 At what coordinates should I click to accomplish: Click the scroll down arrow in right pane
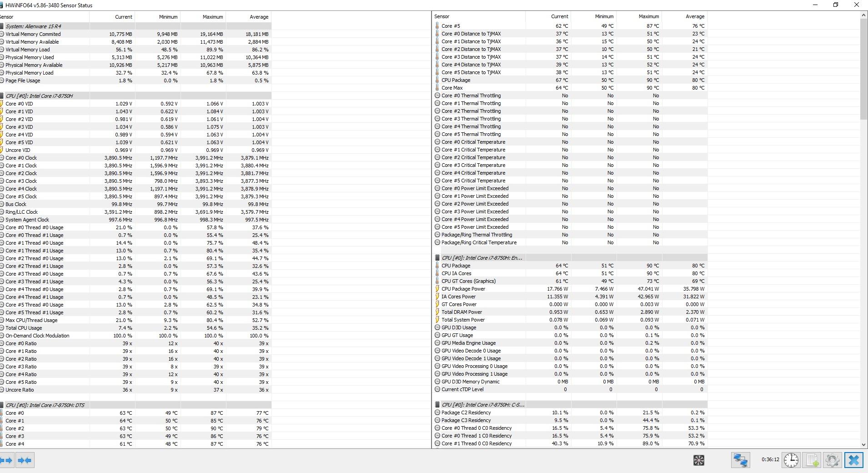pos(863,444)
